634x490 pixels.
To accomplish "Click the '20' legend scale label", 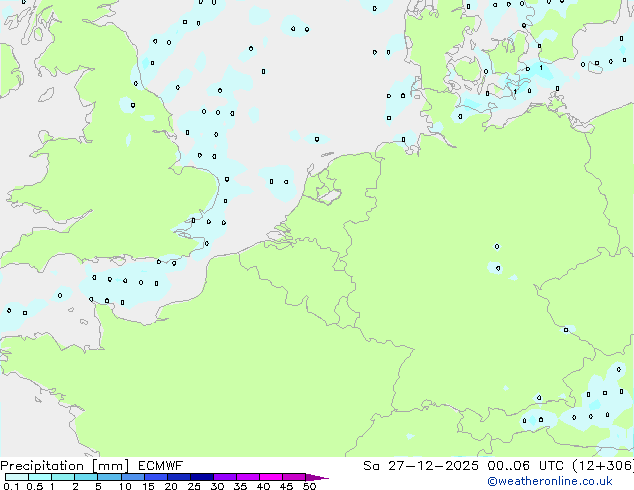I will coord(171,486).
